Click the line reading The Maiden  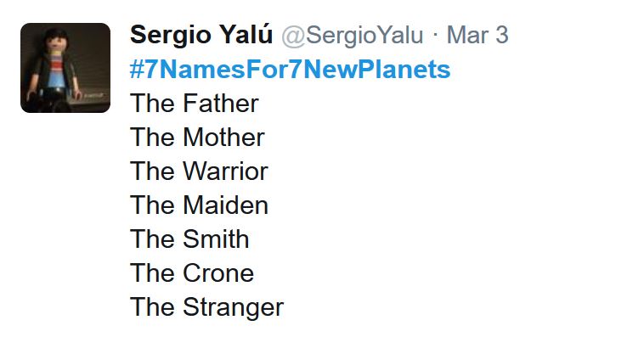tap(199, 205)
